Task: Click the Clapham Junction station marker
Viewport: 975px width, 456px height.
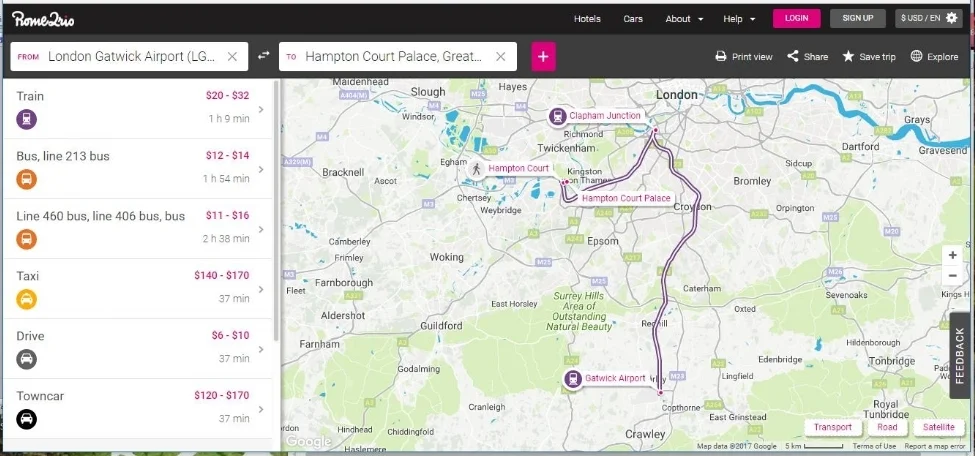Action: pos(558,116)
